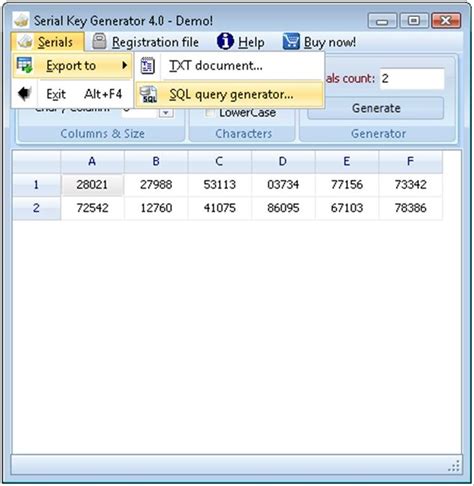The height and width of the screenshot is (486, 474).
Task: Open the Help menu
Action: click(241, 42)
